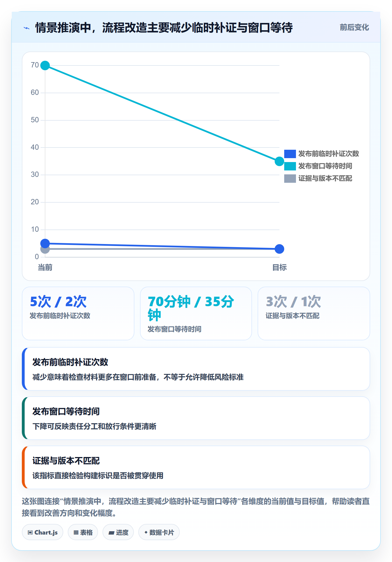Open the orange-bordered 证据与版本不匹配 note card
The height and width of the screenshot is (562, 392).
pyautogui.click(x=196, y=467)
